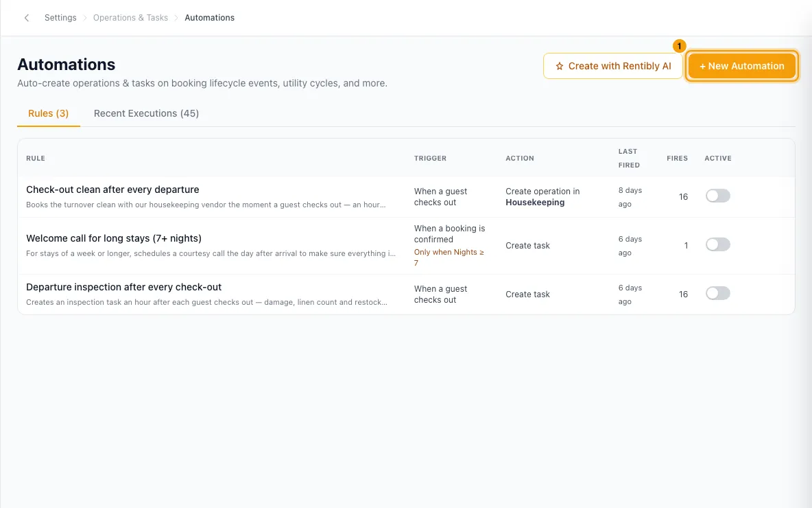Click fires count 1 for Welcome call rule

[x=686, y=246]
